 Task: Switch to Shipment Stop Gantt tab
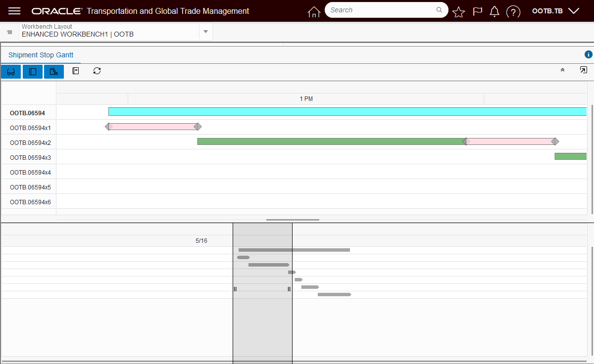click(41, 55)
